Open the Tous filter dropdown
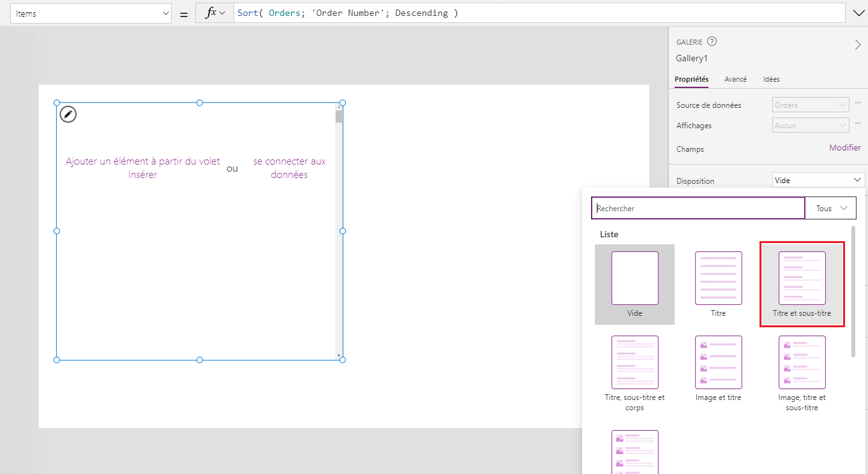Viewport: 868px width, 474px height. (x=831, y=209)
